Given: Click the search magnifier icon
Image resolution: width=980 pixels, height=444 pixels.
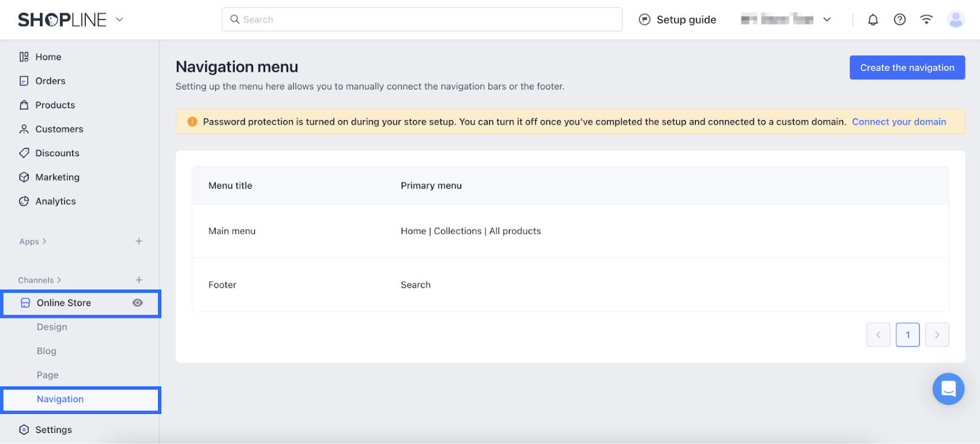Looking at the screenshot, I should point(235,20).
